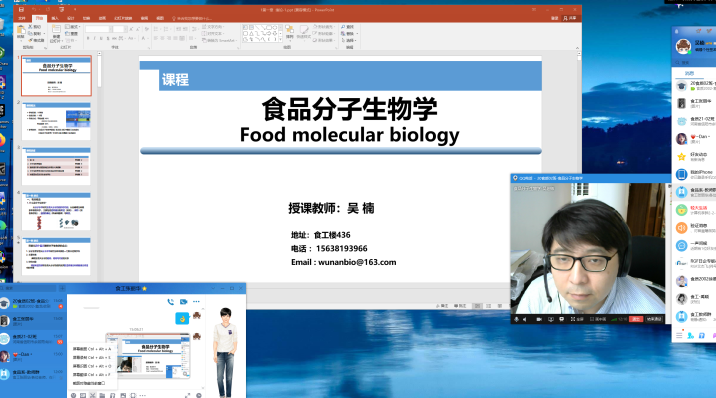
Task: Tick hide-current-window-when-capturing checkbox
Action: click(x=103, y=383)
